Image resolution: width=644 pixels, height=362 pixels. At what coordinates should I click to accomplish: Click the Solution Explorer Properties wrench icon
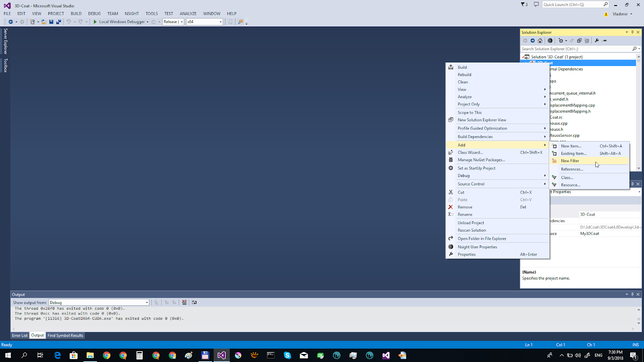597,41
